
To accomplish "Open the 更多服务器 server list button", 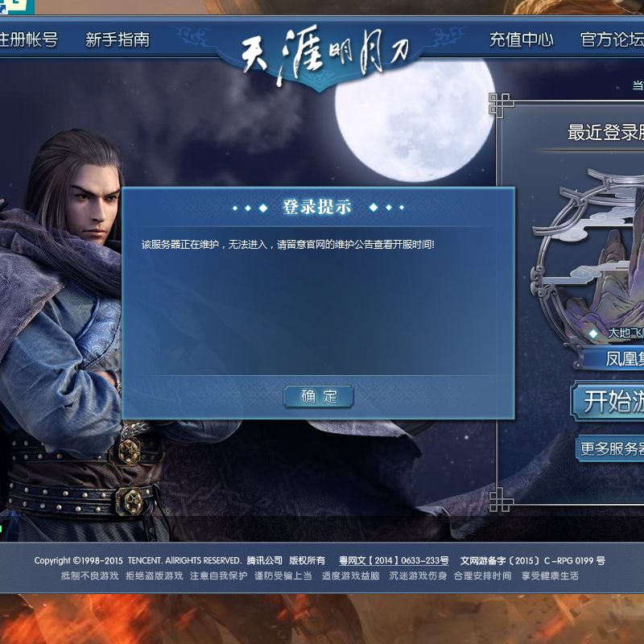I will pyautogui.click(x=610, y=448).
